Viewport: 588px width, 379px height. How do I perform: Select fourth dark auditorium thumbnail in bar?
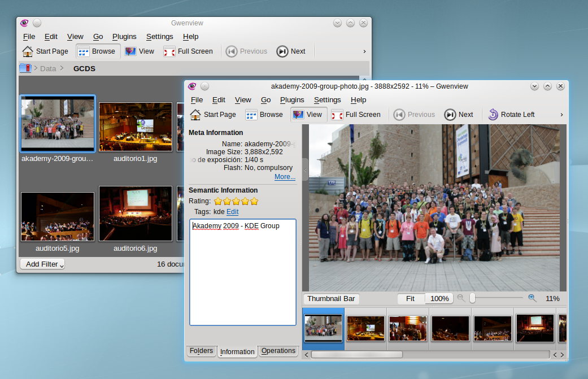(450, 328)
